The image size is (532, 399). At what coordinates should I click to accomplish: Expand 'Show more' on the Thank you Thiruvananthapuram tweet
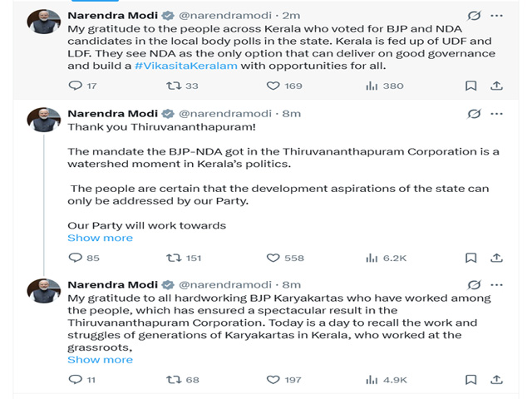point(100,238)
